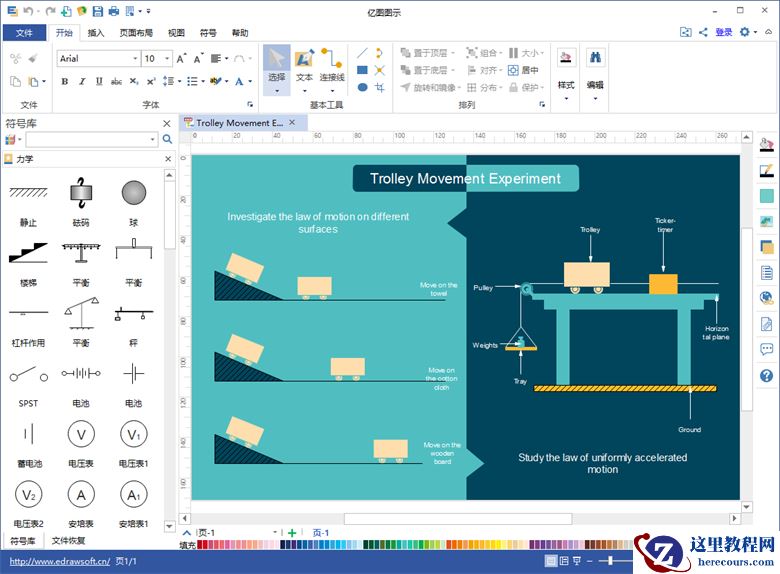Image resolution: width=780 pixels, height=574 pixels.
Task: Open the layers sidebar panel icon
Action: pyautogui.click(x=767, y=247)
